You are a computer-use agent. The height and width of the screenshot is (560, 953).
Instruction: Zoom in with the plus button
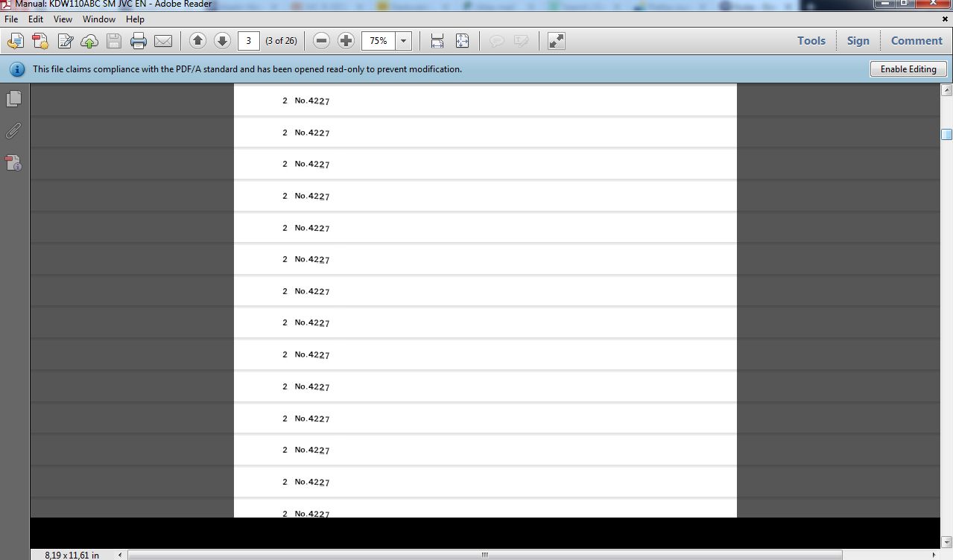click(x=346, y=41)
